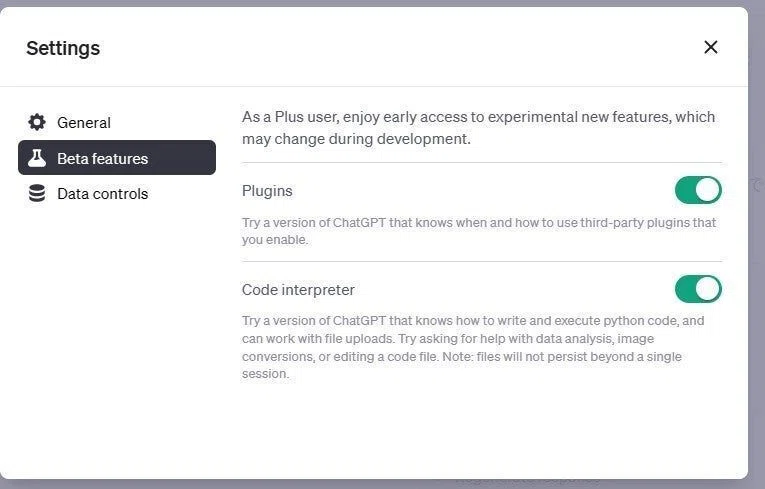Viewport: 765px width, 489px height.
Task: Click the flask icon for Beta features
Action: tap(37, 158)
